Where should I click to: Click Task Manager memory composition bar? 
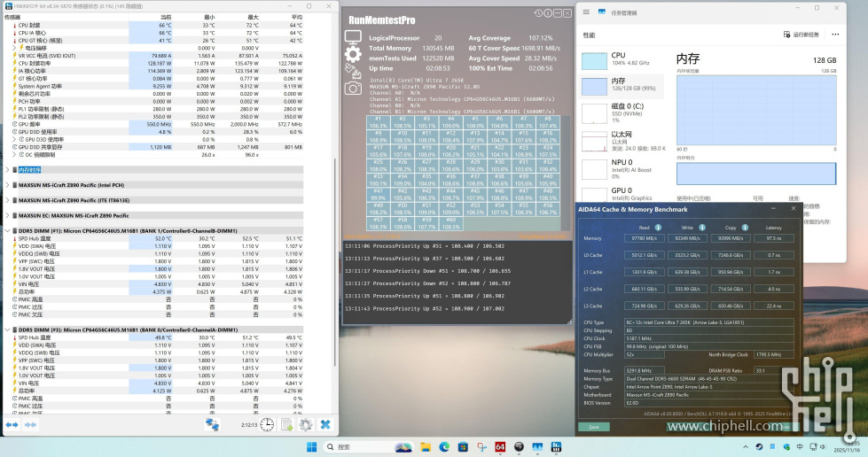pyautogui.click(x=755, y=174)
